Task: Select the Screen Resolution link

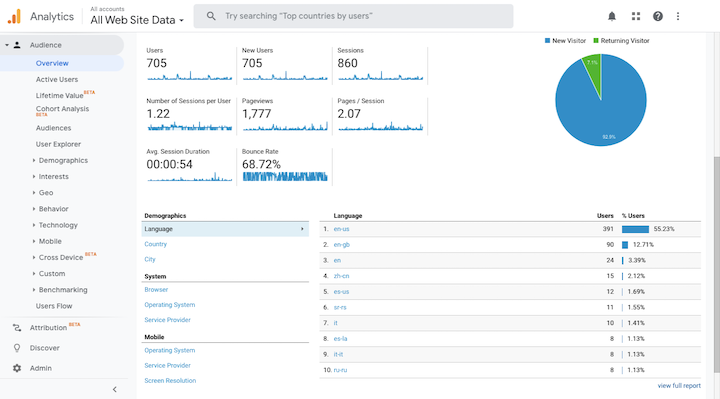Action: coord(170,381)
